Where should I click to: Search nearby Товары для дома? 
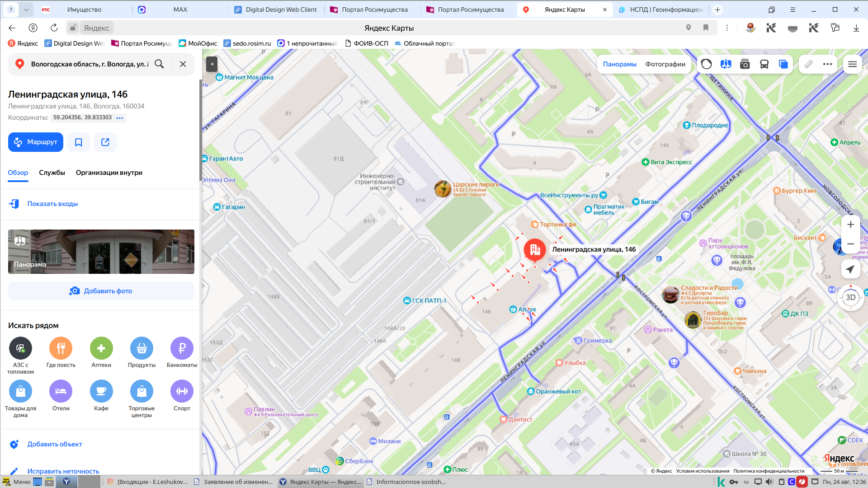[20, 399]
